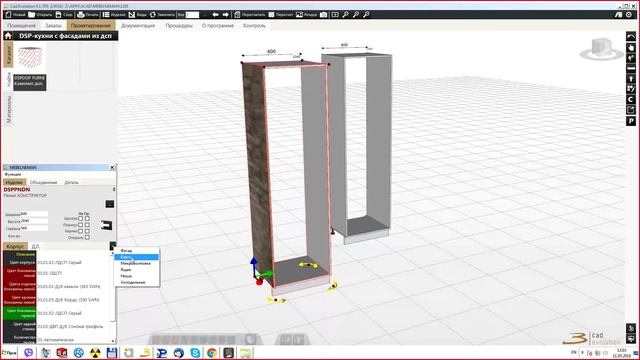The width and height of the screenshot is (640, 360).
Task: Open Chrome from the taskbar
Action: 212,353
